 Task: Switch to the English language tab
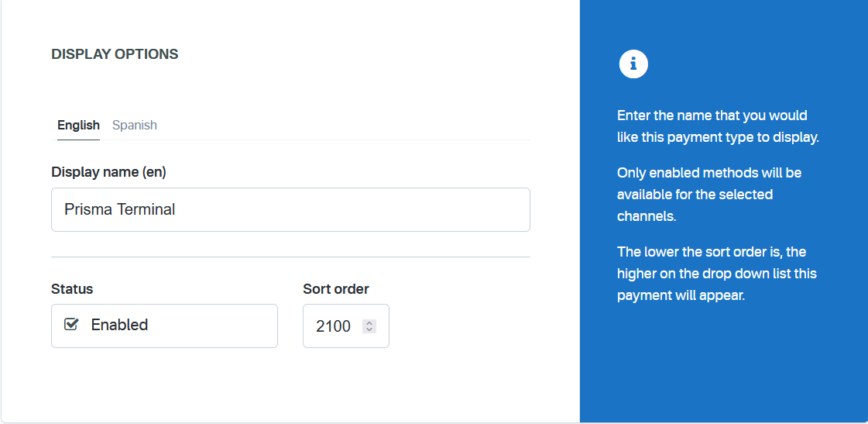(x=78, y=126)
